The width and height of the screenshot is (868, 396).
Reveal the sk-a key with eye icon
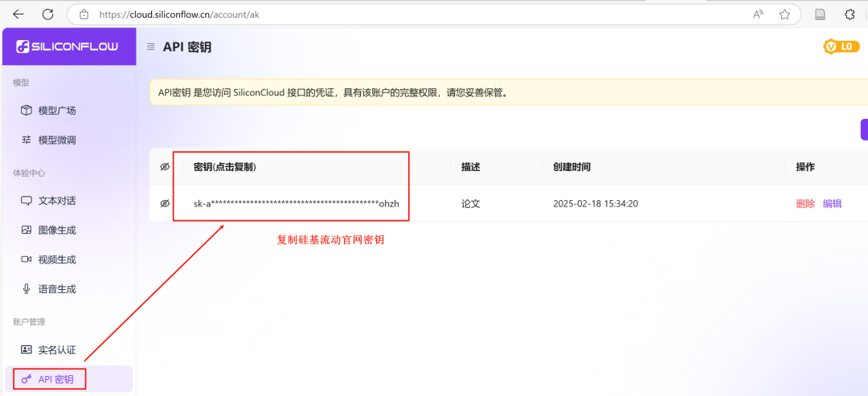pyautogui.click(x=165, y=203)
